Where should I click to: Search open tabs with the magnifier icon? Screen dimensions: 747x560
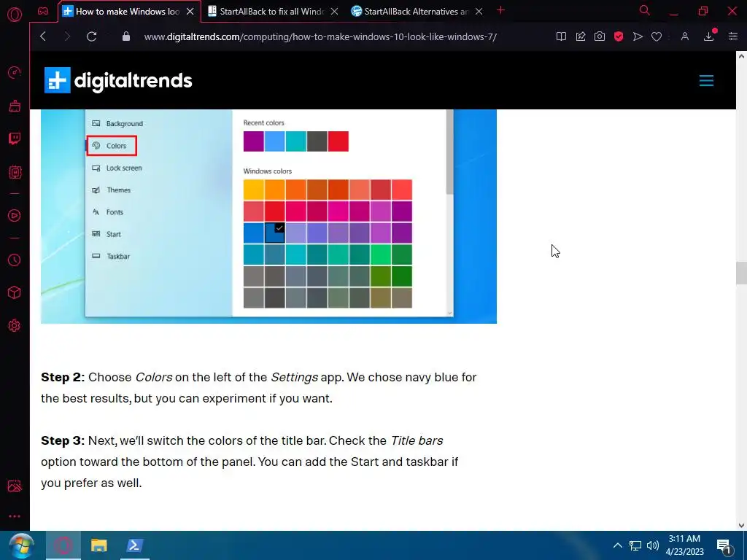point(644,10)
